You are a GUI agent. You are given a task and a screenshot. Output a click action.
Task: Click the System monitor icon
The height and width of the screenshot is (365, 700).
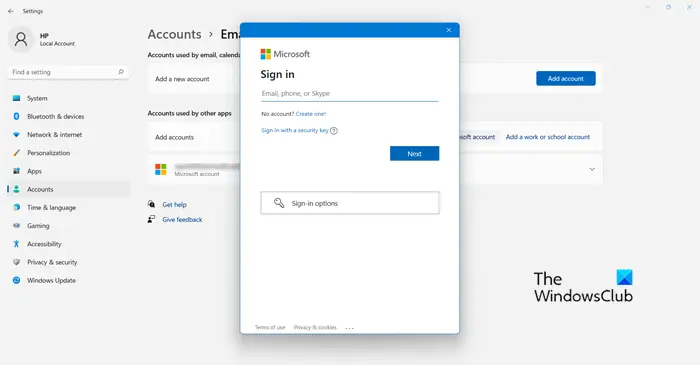click(x=17, y=98)
